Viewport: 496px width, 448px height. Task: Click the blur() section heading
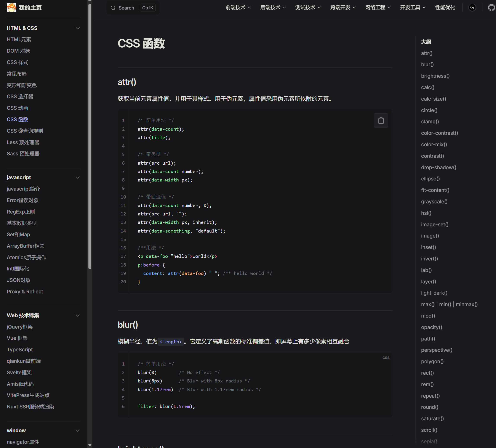click(x=128, y=325)
